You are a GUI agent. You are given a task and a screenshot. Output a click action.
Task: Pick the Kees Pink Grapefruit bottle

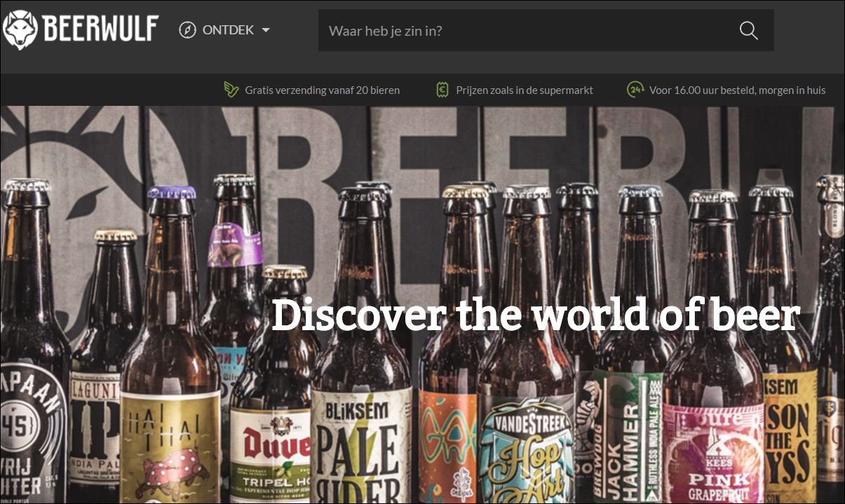pyautogui.click(x=712, y=449)
